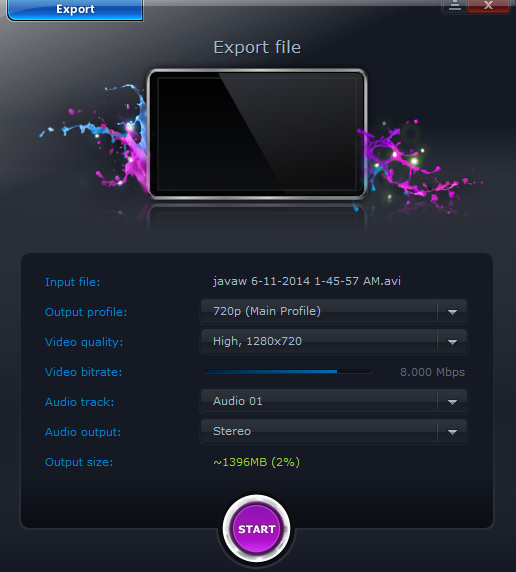516x572 pixels.
Task: Click the Video bitrate slider bar
Action: pyautogui.click(x=289, y=371)
